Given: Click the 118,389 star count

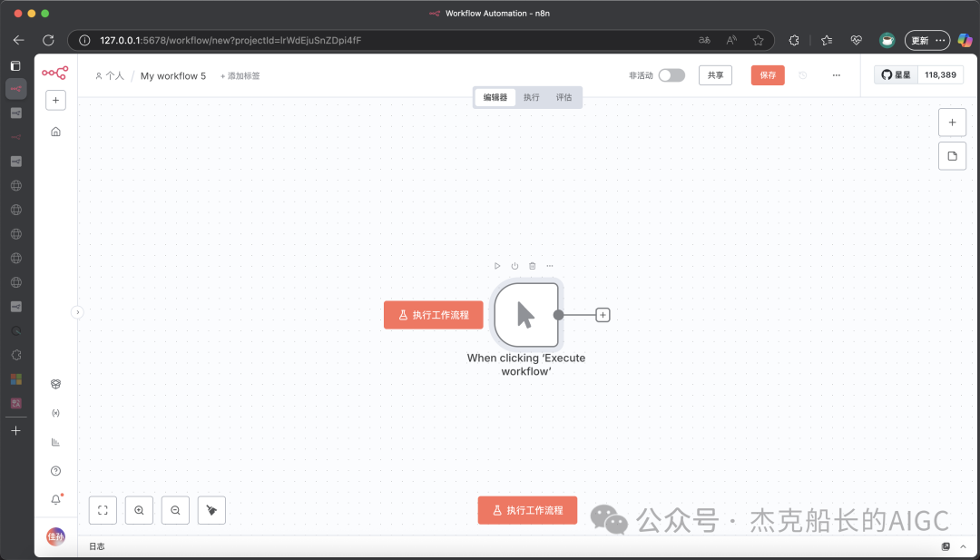Looking at the screenshot, I should (941, 75).
